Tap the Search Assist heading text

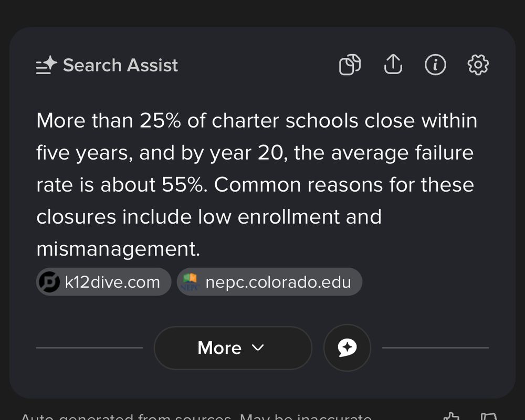pos(121,65)
